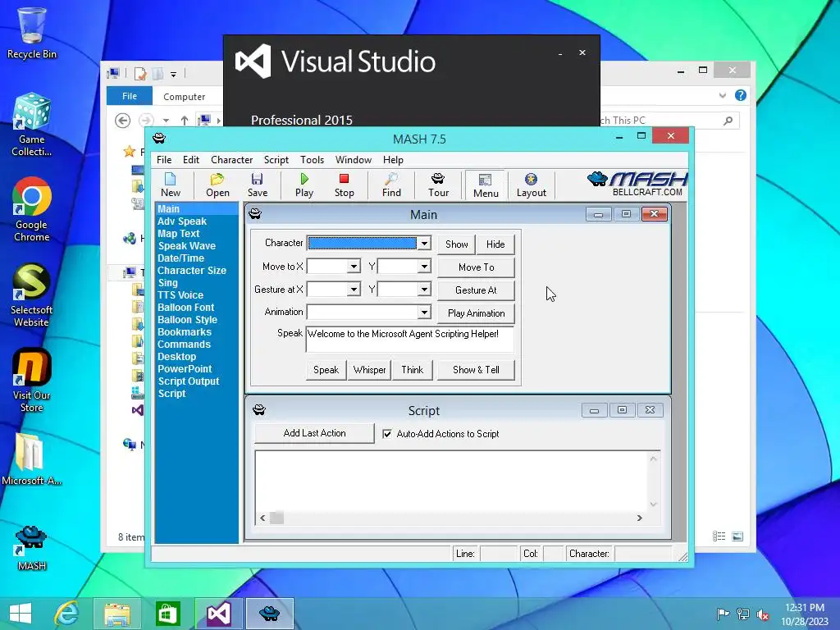The width and height of the screenshot is (840, 630).
Task: Click the muted volume tray icon
Action: pos(763,614)
